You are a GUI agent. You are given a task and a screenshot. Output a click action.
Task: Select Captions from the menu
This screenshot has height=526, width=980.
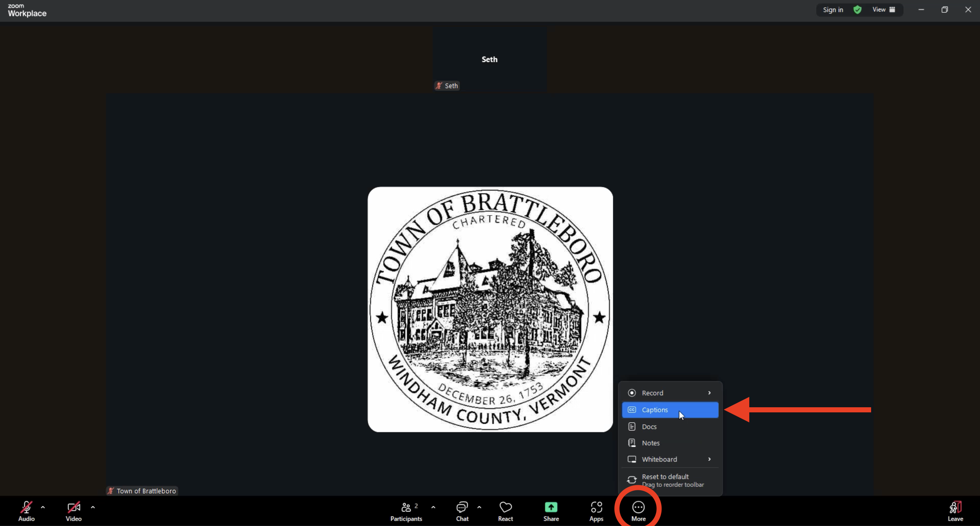[670, 410]
